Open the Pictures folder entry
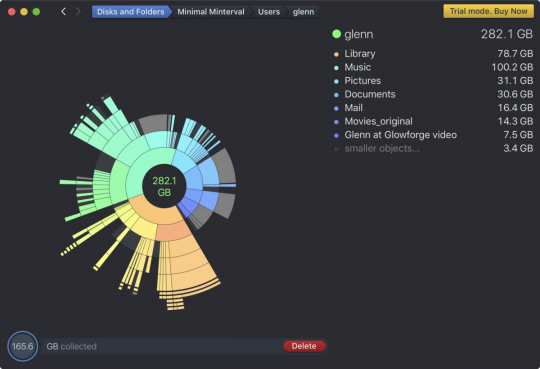Image resolution: width=540 pixels, height=369 pixels. 433,81
